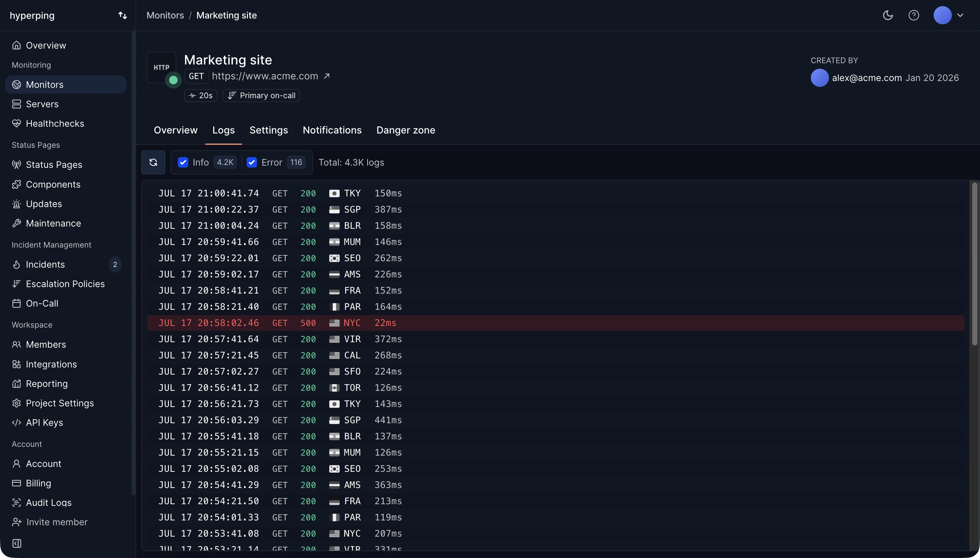Screen dimensions: 980x558
Task: Select log entry 20:59:41.66 MUM 146ms
Action: [x=555, y=242]
